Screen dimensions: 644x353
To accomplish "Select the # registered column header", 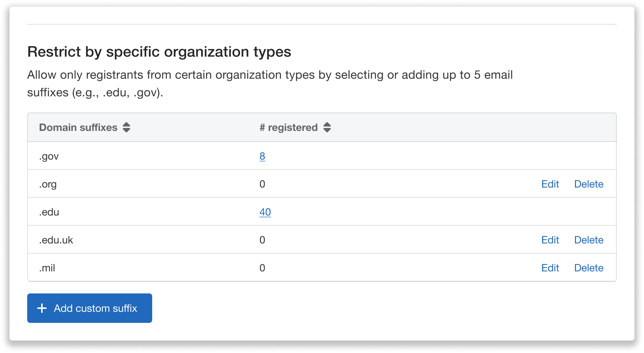I will [289, 127].
